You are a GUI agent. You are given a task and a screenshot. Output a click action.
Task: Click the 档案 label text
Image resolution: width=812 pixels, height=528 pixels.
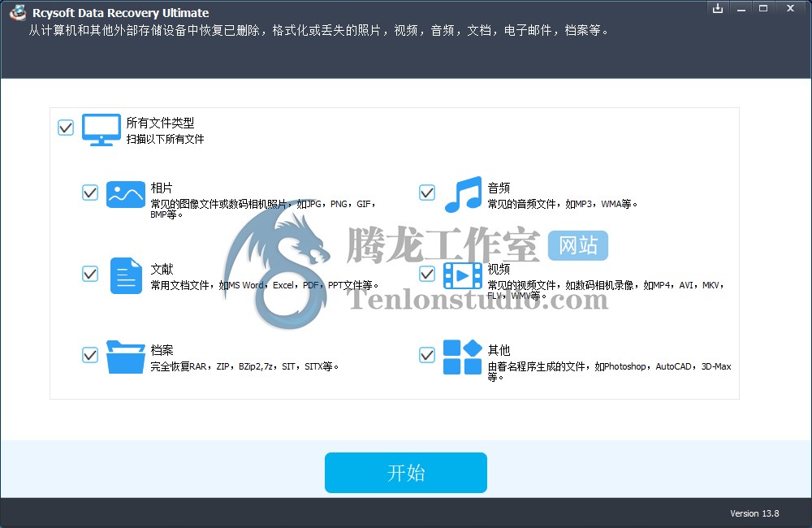pyautogui.click(x=162, y=350)
